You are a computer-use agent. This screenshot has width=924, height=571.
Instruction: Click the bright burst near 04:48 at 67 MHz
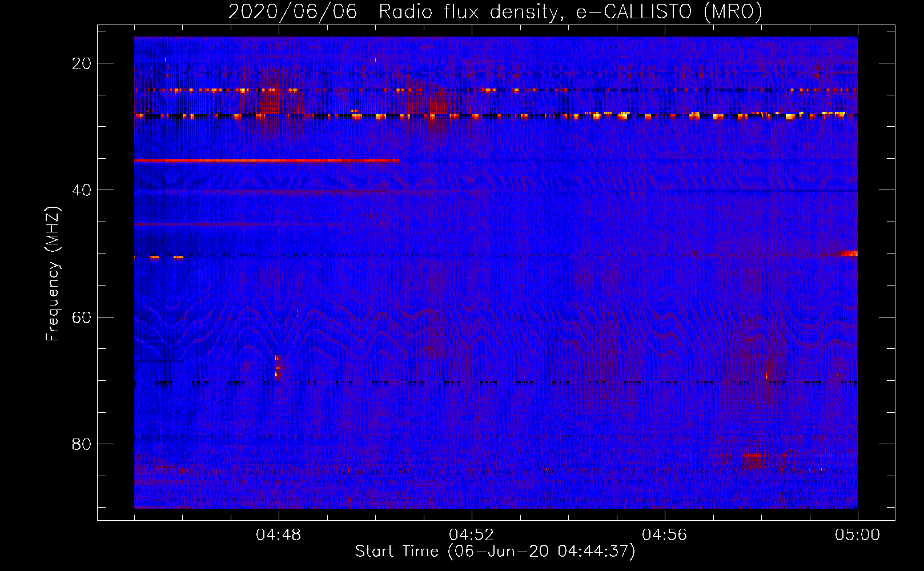(277, 367)
